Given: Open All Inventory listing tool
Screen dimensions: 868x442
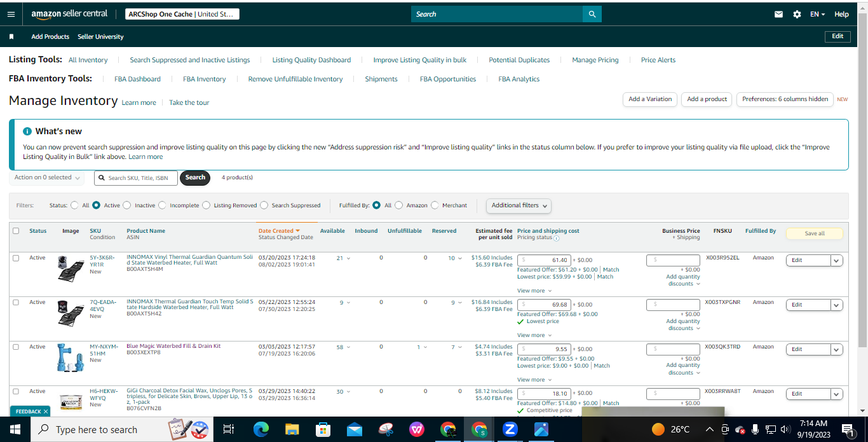Looking at the screenshot, I should point(88,60).
